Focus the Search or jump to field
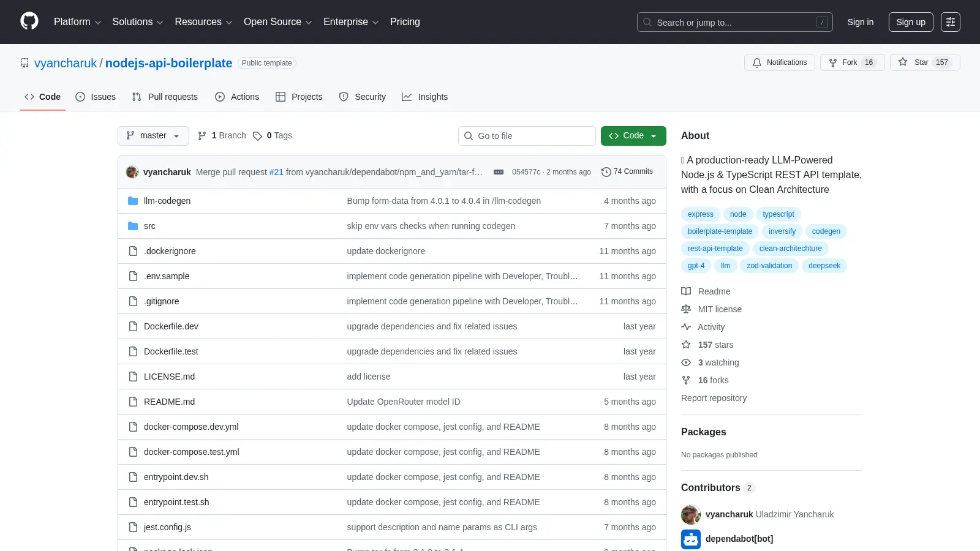The height and width of the screenshot is (551, 980). click(735, 22)
